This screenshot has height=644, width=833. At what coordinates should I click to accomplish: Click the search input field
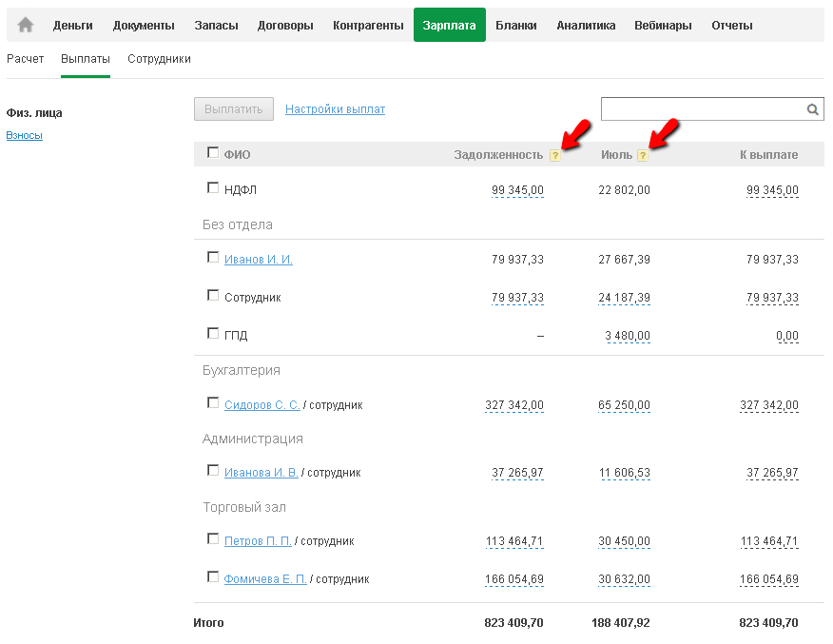tap(702, 109)
